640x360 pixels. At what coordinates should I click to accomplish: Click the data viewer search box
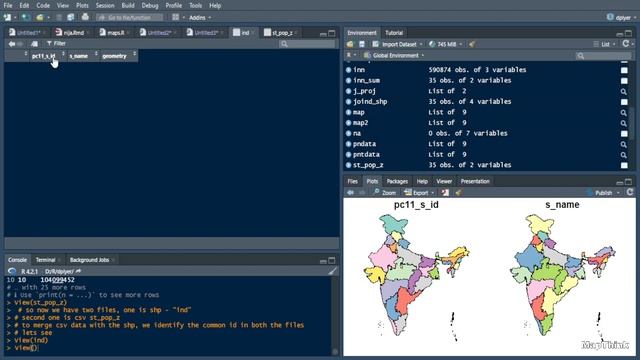(307, 44)
